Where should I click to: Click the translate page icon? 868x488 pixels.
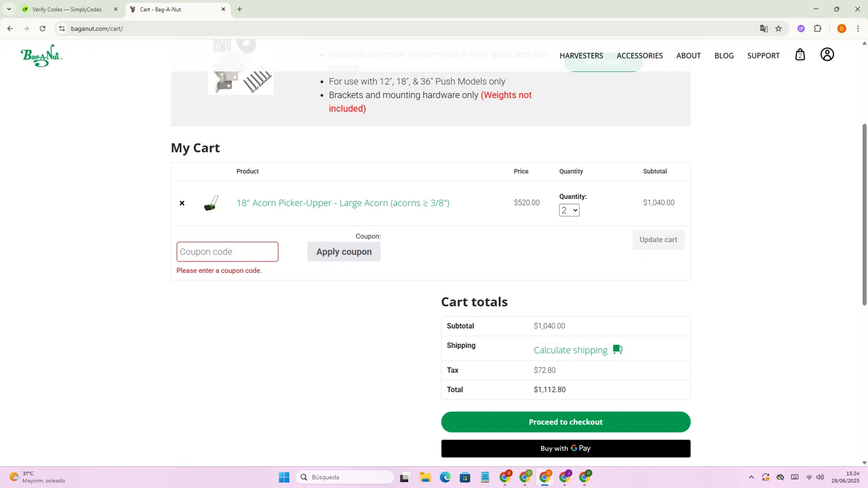764,28
